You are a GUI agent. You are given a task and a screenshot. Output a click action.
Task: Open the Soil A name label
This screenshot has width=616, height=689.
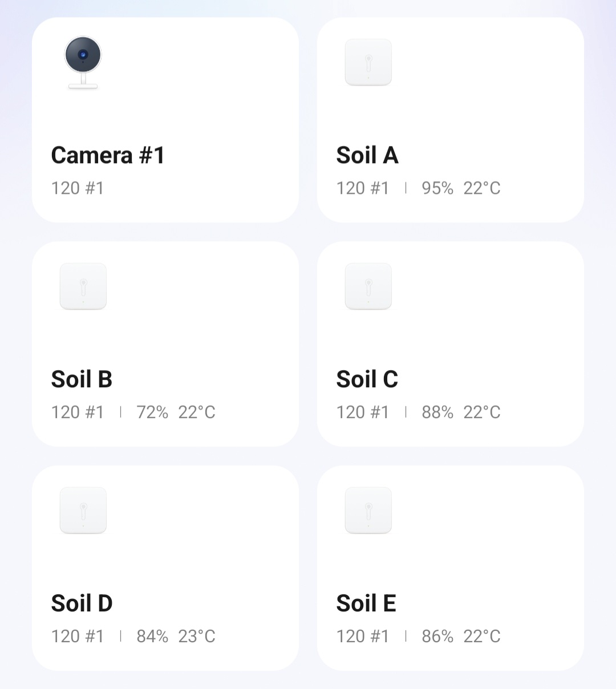coord(367,155)
